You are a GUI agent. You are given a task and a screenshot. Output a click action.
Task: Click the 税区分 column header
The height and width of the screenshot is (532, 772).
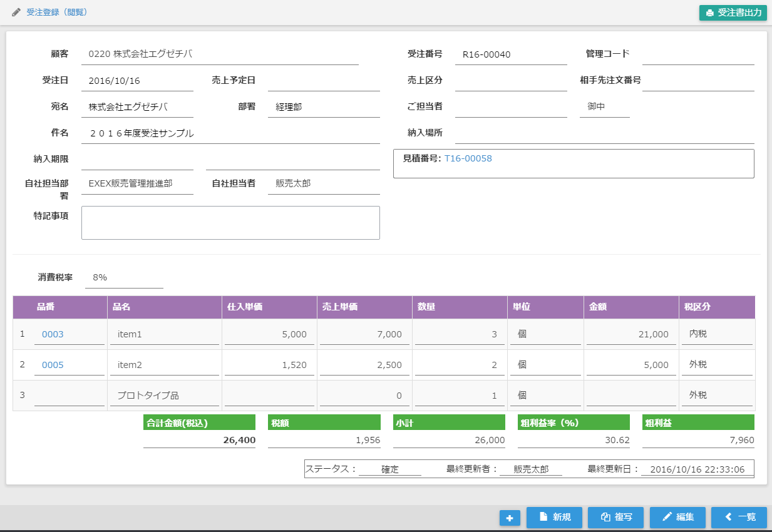coord(717,307)
